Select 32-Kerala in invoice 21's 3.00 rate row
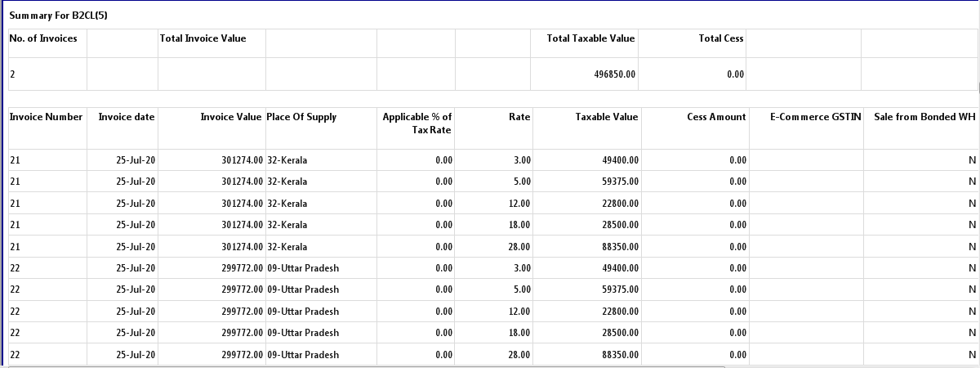 pos(287,160)
